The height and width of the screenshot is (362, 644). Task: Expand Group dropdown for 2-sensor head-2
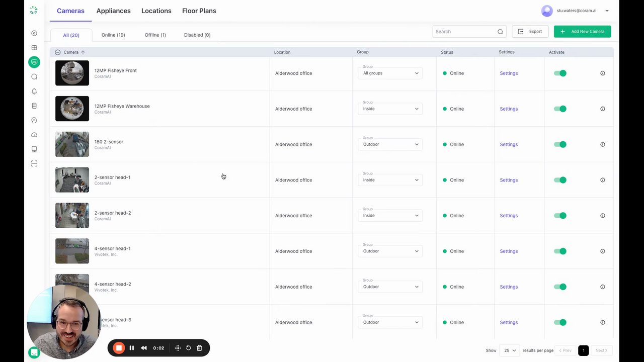tap(390, 216)
